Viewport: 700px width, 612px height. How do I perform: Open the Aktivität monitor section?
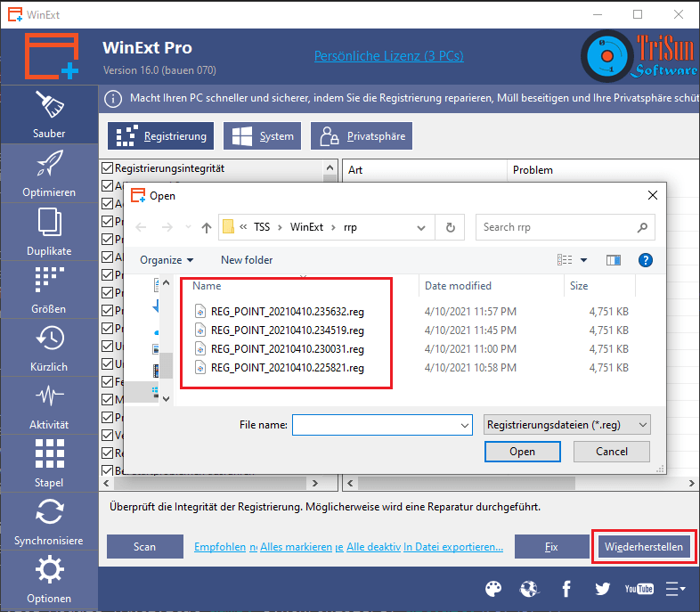(49, 406)
